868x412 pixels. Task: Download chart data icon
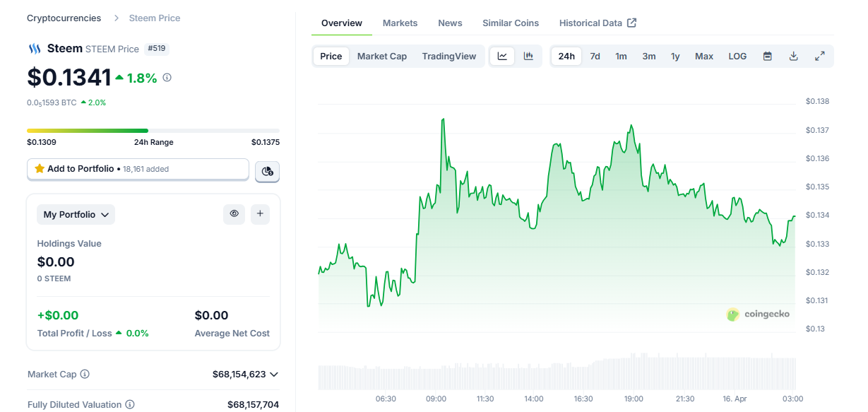click(x=793, y=57)
